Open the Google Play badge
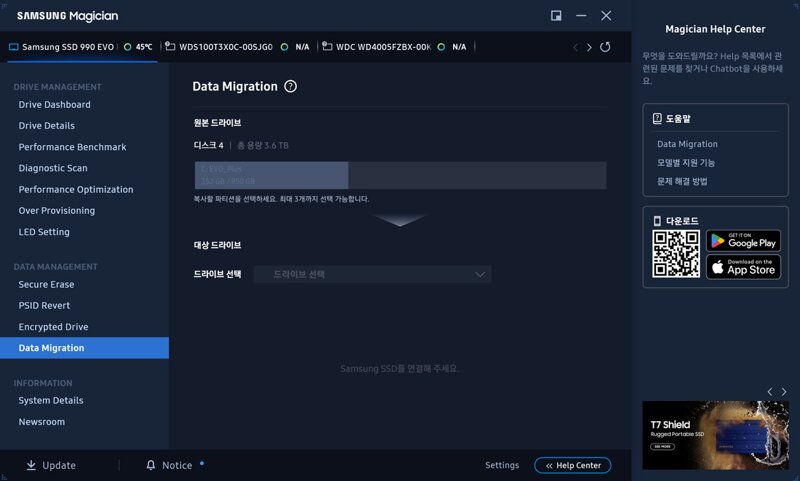The width and height of the screenshot is (800, 481). (743, 241)
